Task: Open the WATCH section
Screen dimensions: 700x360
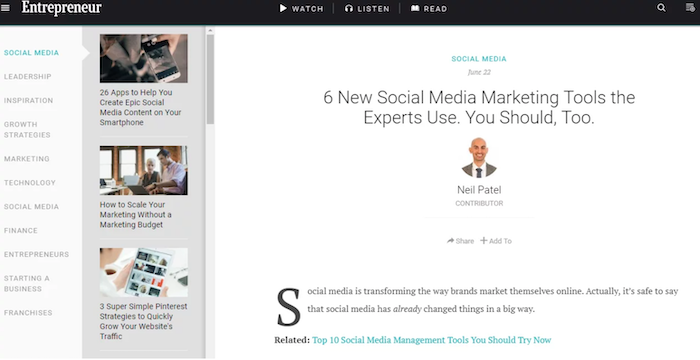Action: point(308,9)
